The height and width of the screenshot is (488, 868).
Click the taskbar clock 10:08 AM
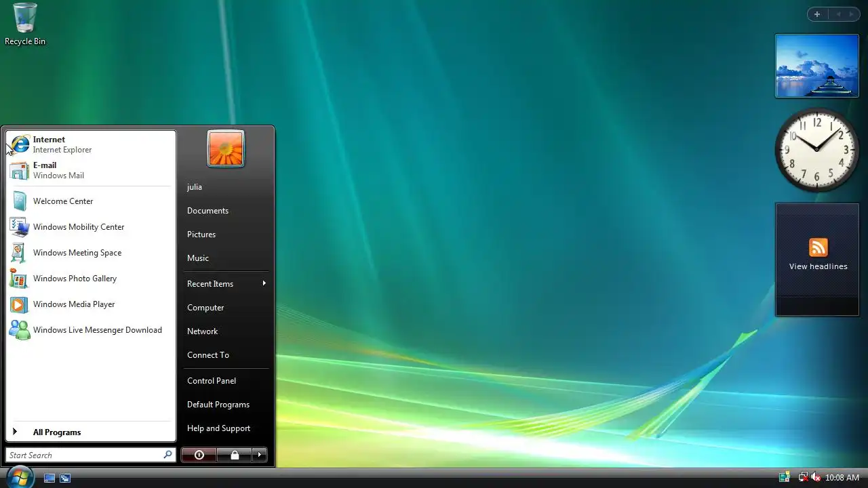click(842, 478)
